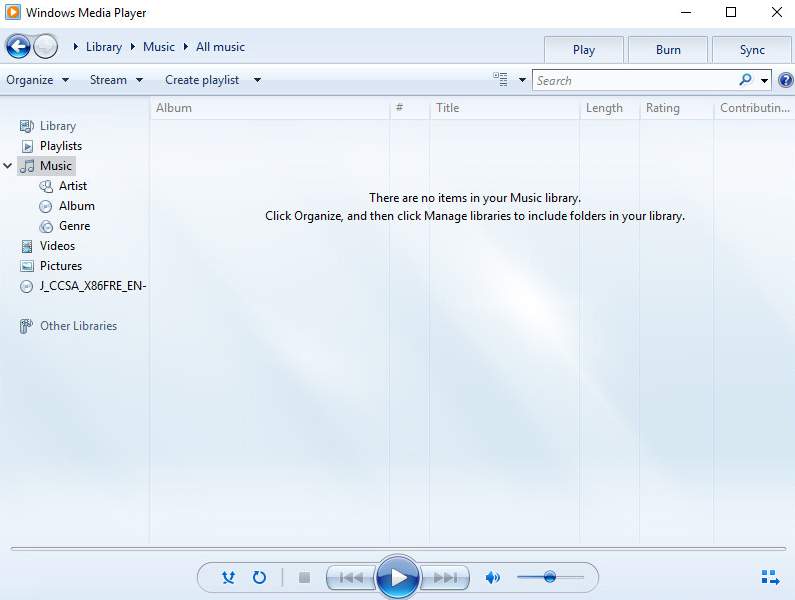Click the Pictures icon
The height and width of the screenshot is (600, 795).
coord(27,266)
